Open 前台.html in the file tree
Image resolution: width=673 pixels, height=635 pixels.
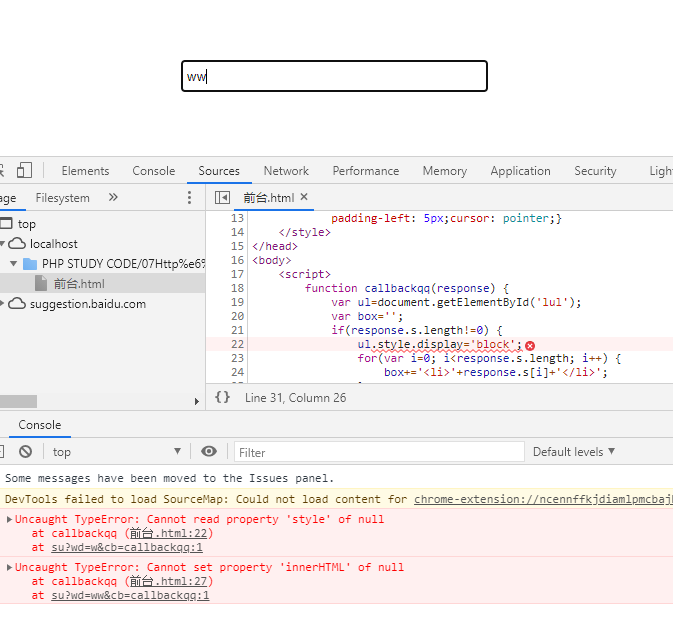[x=79, y=284]
